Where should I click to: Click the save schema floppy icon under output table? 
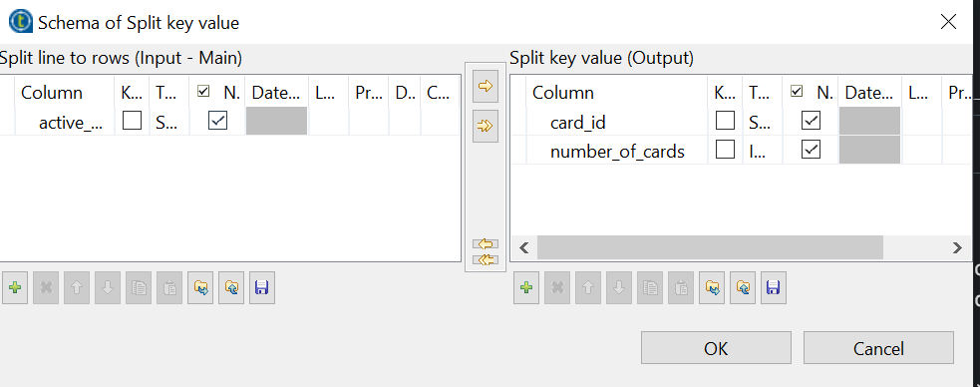coord(773,287)
